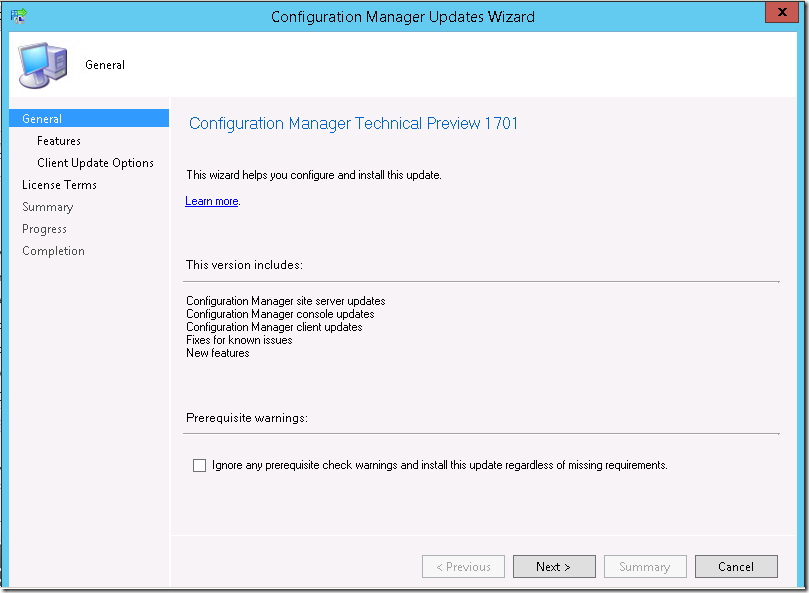809x593 pixels.
Task: Enable ignore prerequisite check warnings checkbox
Action: pyautogui.click(x=199, y=465)
